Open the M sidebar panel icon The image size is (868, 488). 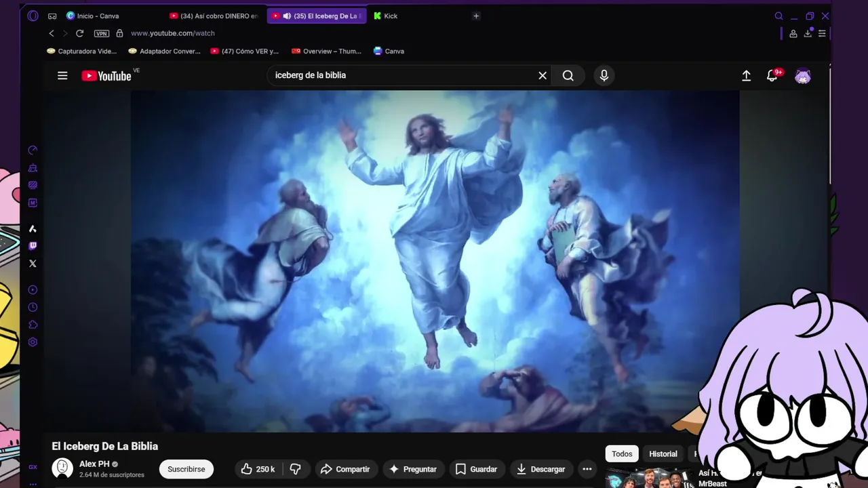point(33,203)
